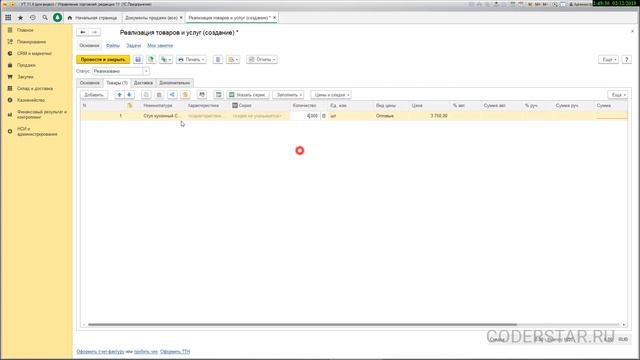Click the table load icon before Указать серии
The height and width of the screenshot is (360, 640).
tap(218, 95)
